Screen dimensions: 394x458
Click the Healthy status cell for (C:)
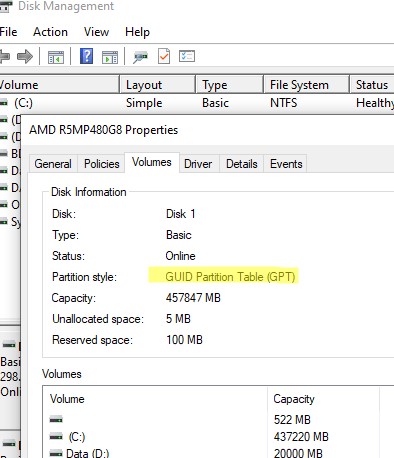coord(375,103)
